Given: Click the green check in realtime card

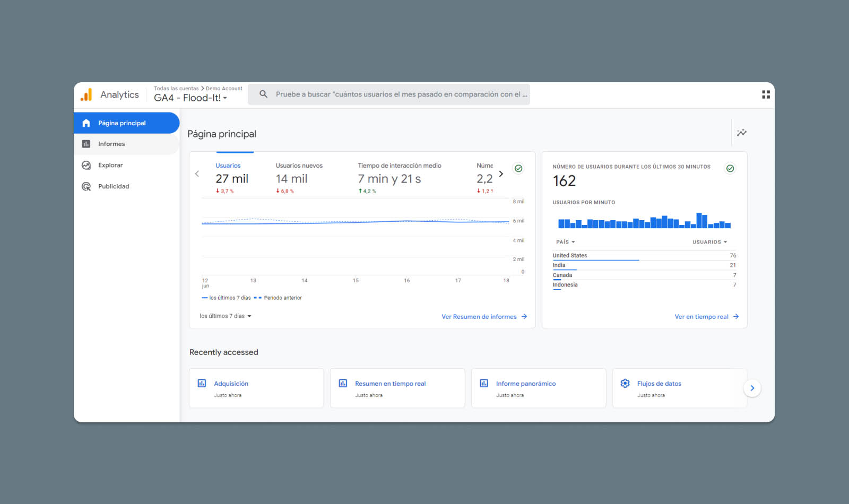Looking at the screenshot, I should coord(730,168).
